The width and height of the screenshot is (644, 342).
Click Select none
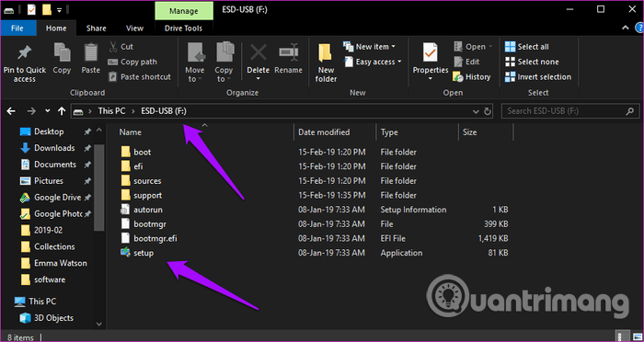click(x=532, y=62)
